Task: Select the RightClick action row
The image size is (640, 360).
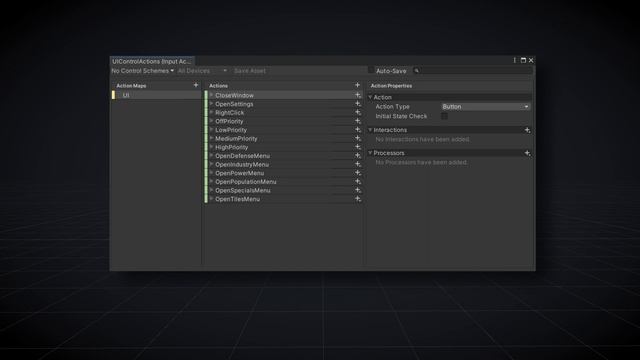Action: (x=284, y=112)
